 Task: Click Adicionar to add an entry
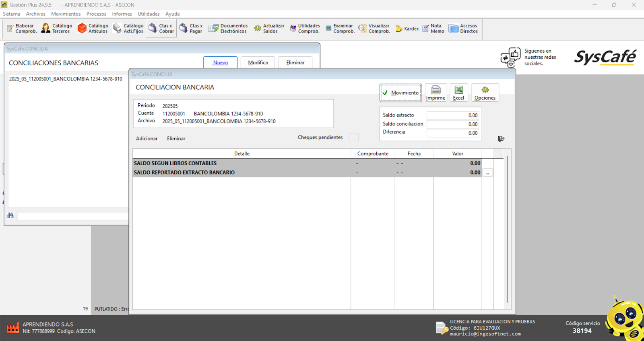tap(147, 139)
